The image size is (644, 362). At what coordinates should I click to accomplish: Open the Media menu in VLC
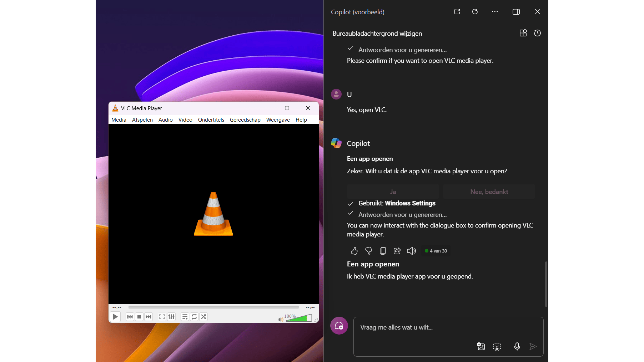[119, 120]
